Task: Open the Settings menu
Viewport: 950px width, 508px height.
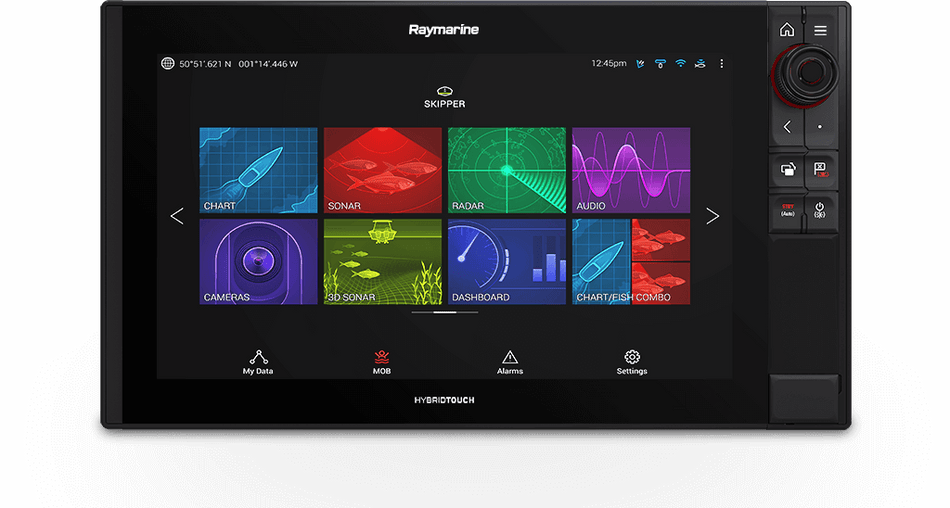Action: [632, 361]
